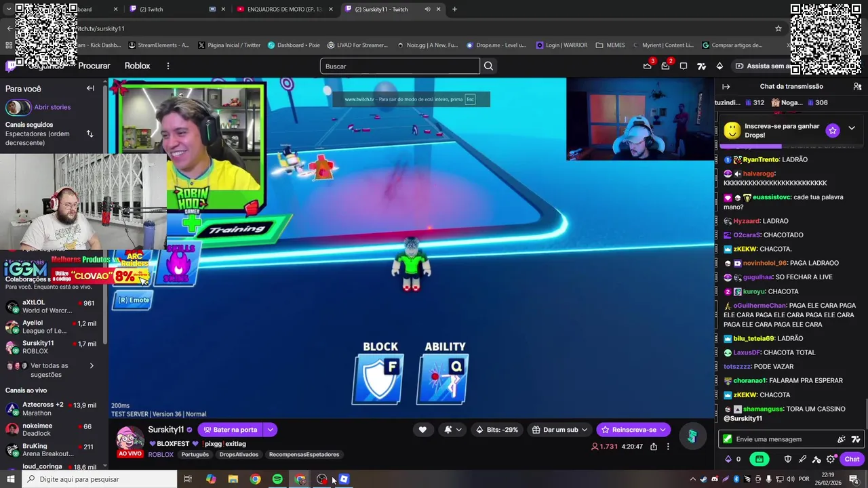Open File Explorer from the taskbar
The height and width of the screenshot is (488, 868).
(x=233, y=479)
